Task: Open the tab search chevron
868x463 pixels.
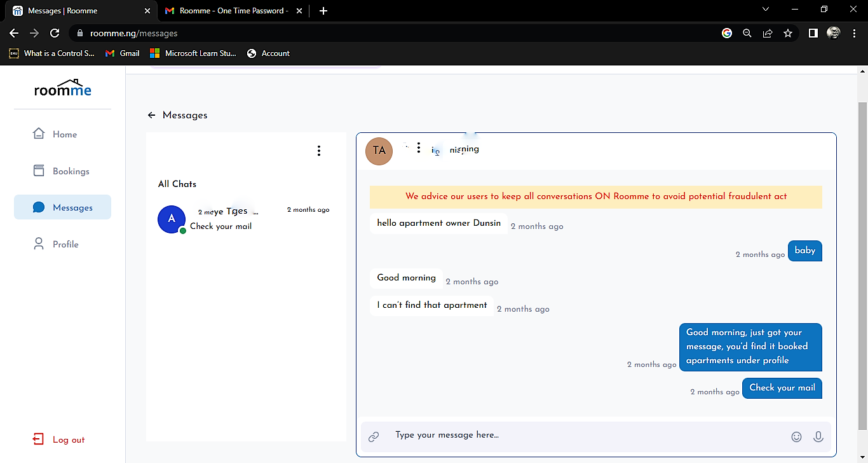Action: (x=765, y=10)
